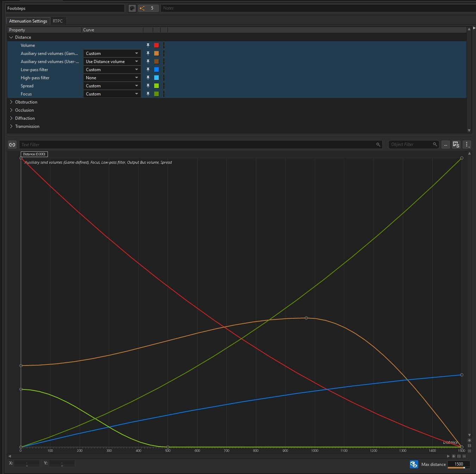The height and width of the screenshot is (474, 476).
Task: Open the Spread curve type dropdown
Action: [112, 86]
